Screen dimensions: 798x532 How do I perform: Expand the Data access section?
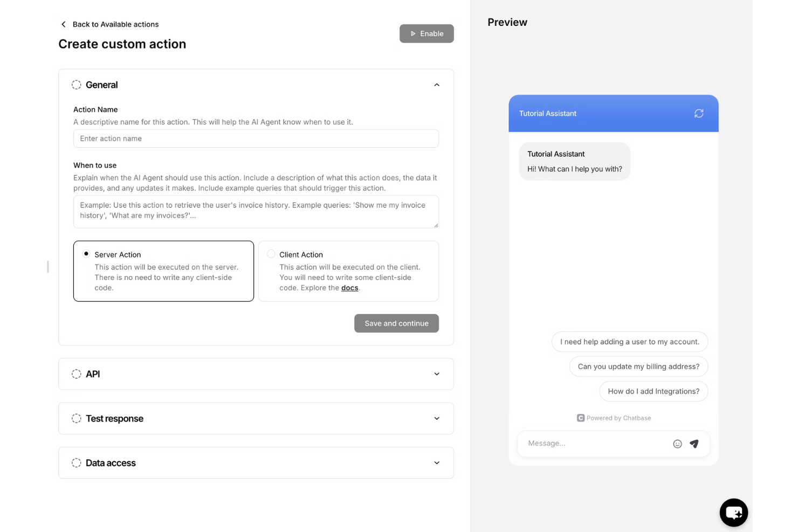(x=437, y=462)
